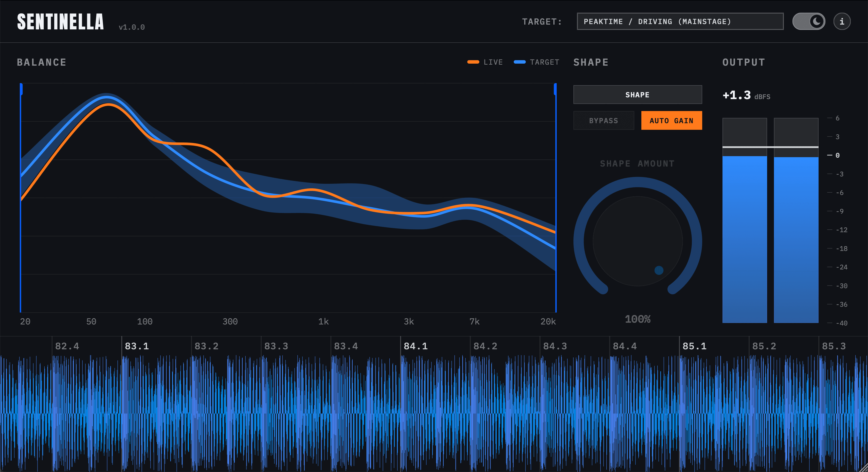Click the v1.0.0 version text

point(132,27)
